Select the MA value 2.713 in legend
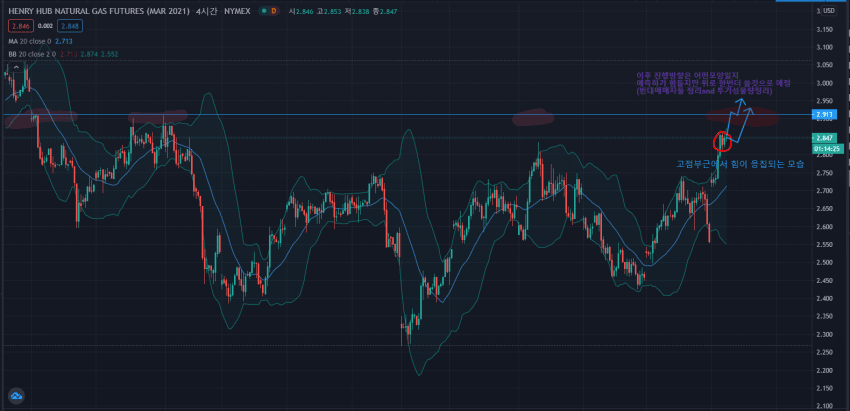850x411 pixels. 64,41
